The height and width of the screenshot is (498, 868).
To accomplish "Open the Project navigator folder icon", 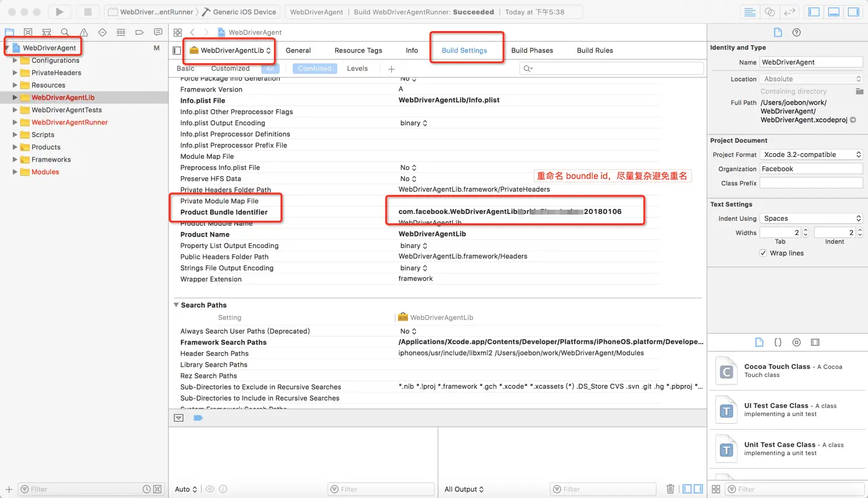I will (9, 32).
